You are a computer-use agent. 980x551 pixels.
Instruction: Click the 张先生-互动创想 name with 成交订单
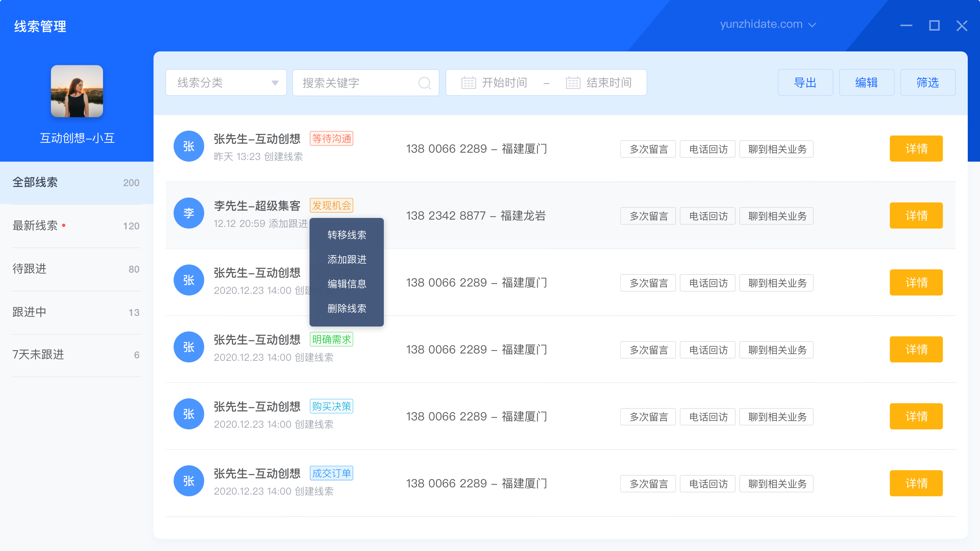pyautogui.click(x=257, y=474)
